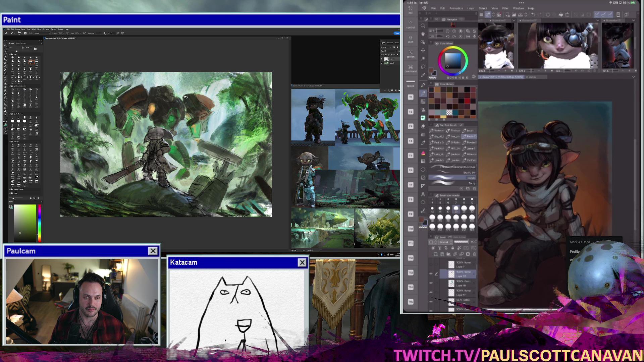Click the Fill bucket icon in command bar
The width and height of the screenshot is (644, 362).
(561, 15)
